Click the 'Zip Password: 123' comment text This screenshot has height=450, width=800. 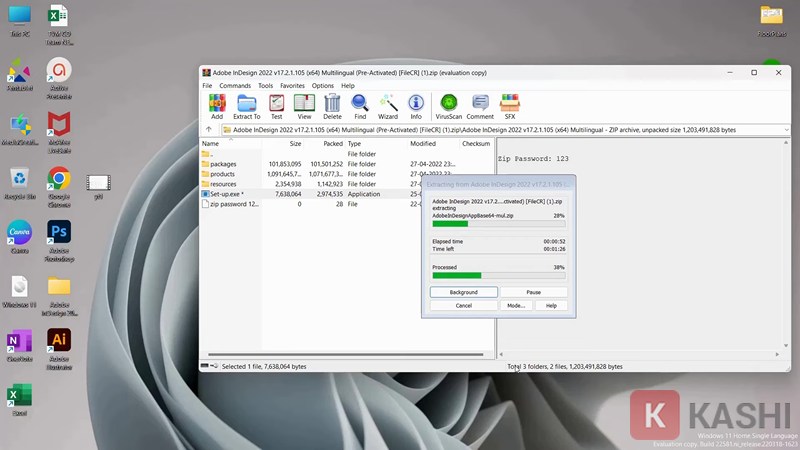533,159
